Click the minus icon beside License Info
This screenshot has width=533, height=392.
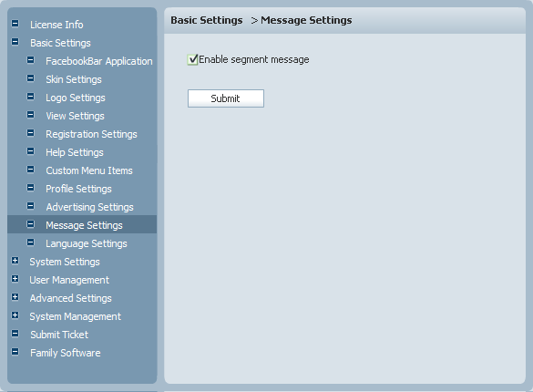(x=15, y=24)
